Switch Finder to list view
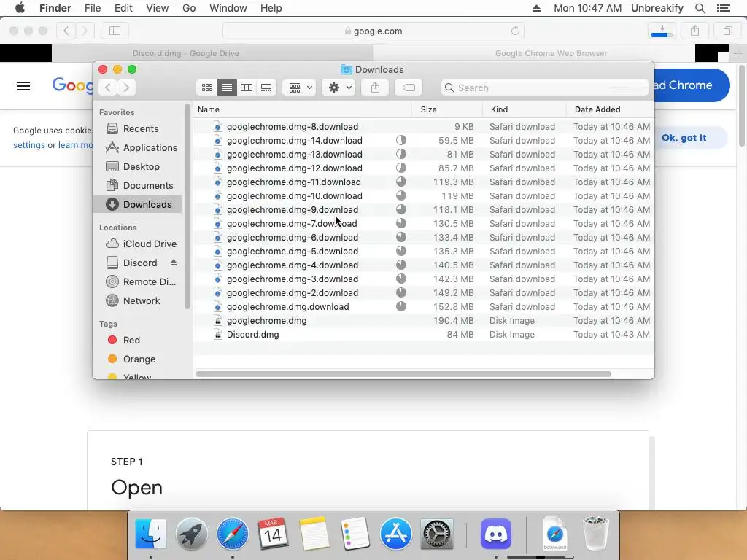 (227, 87)
